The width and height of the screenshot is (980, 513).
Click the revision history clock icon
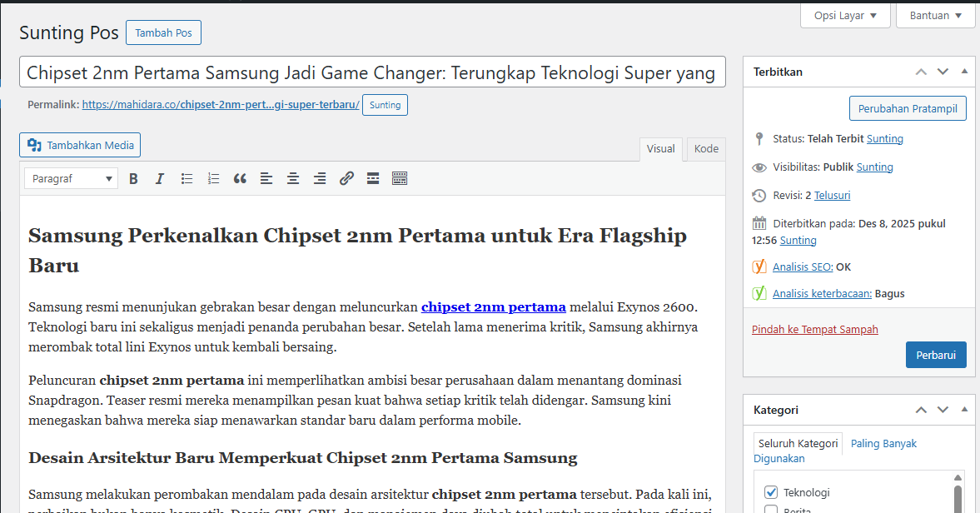click(759, 196)
